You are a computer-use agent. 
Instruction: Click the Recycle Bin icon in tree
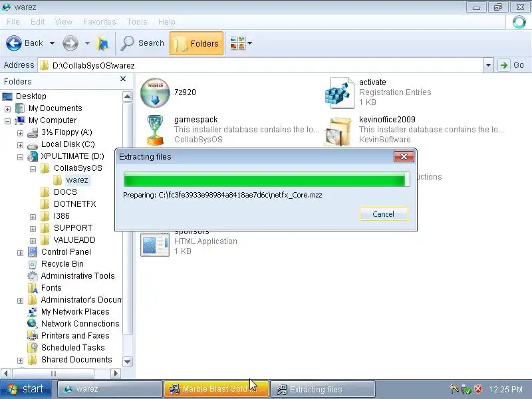33,264
